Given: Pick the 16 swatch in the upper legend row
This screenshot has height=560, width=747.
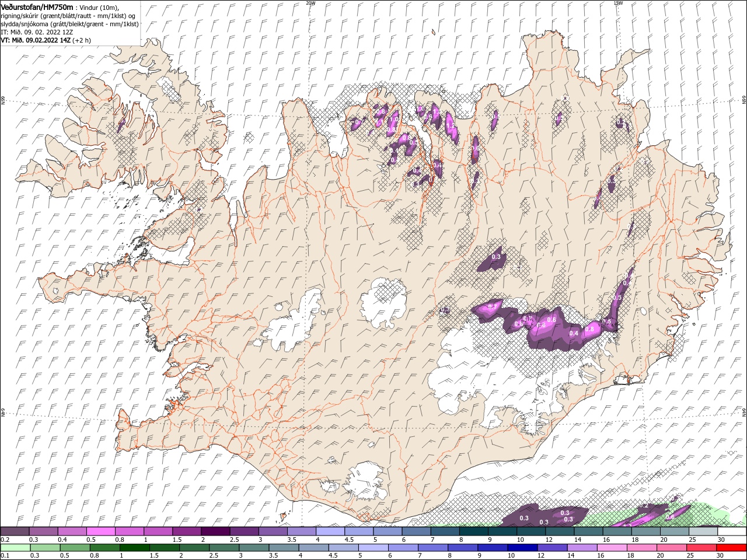Looking at the screenshot, I should click(x=617, y=531).
